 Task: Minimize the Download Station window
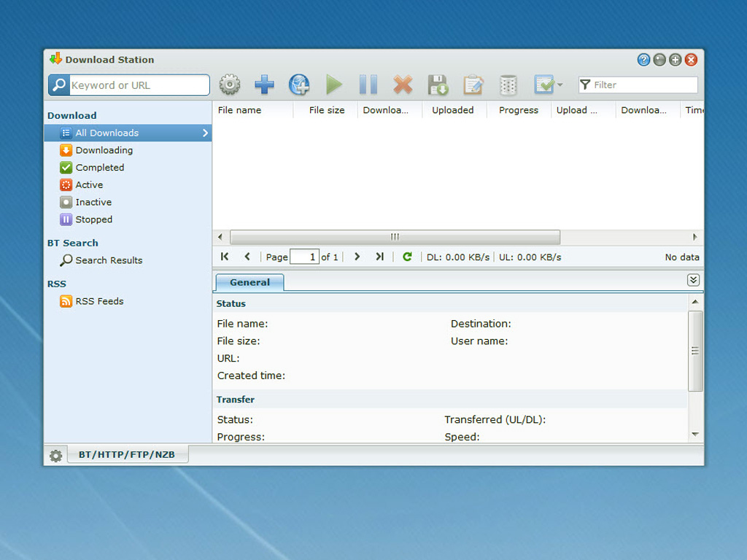659,60
